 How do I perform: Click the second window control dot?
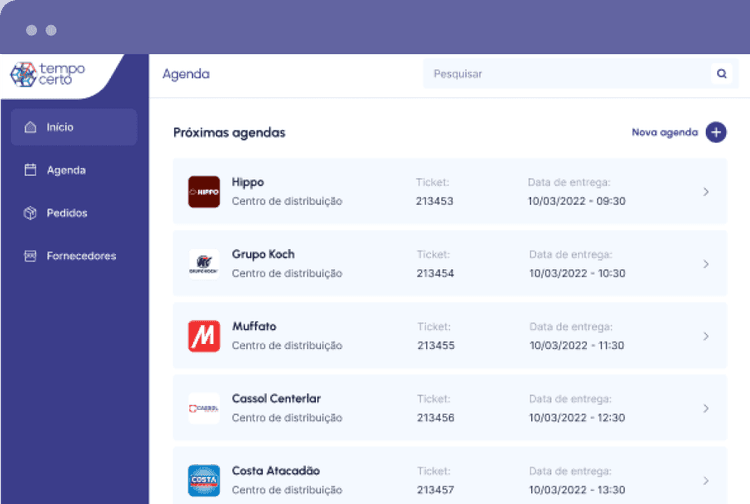[51, 31]
